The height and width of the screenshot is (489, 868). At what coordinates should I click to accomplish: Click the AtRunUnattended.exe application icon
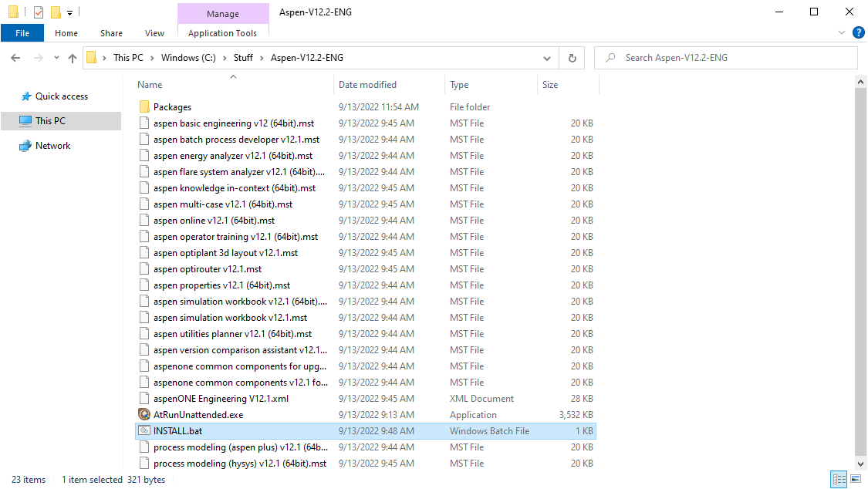[144, 415]
